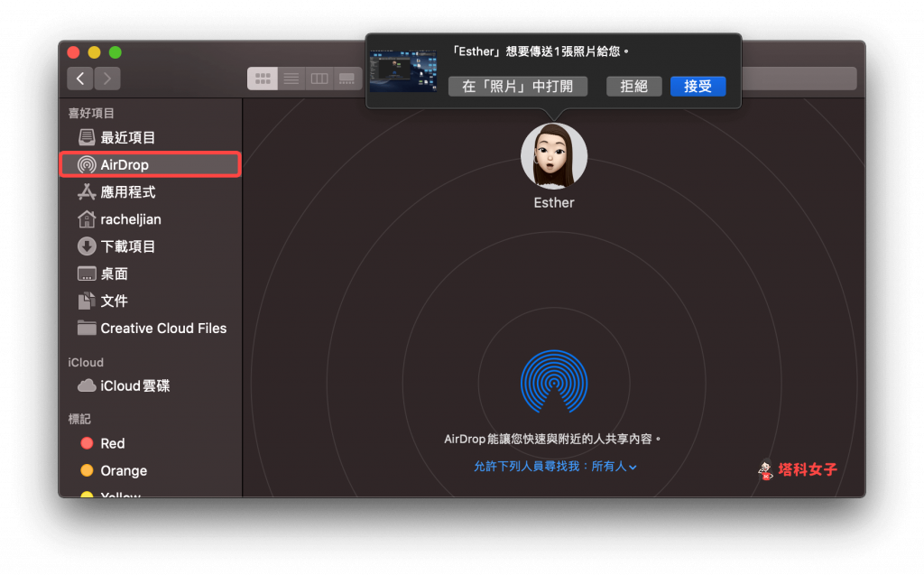Viewport: 924px width, 575px height.
Task: Accept the photo by clicking 接受
Action: pyautogui.click(x=698, y=86)
